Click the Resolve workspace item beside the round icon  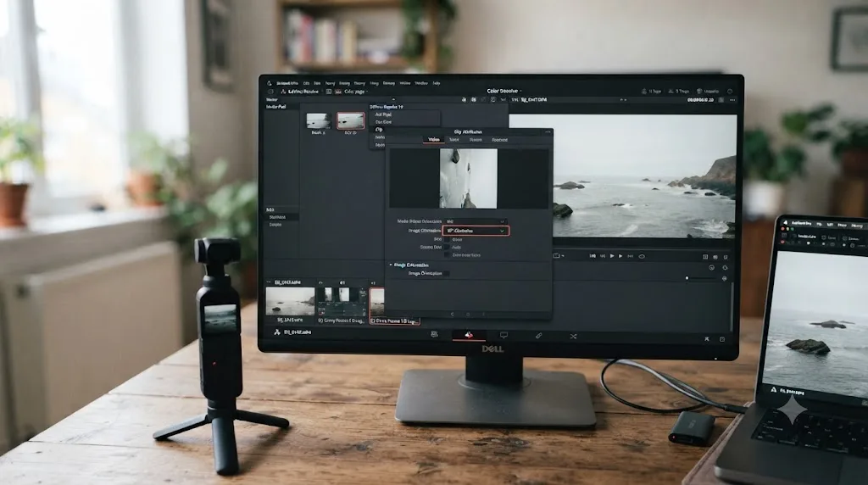(299, 92)
